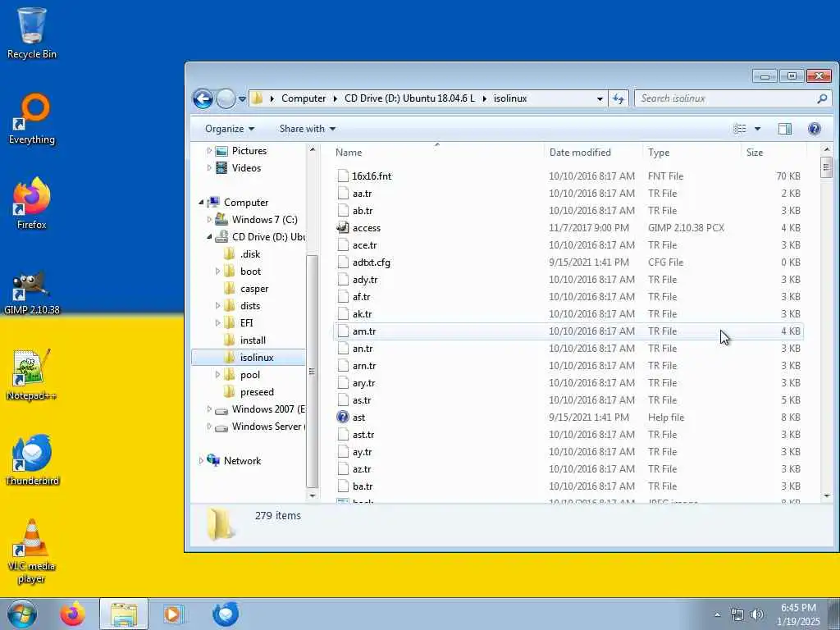This screenshot has height=630, width=840.
Task: Click the Explorer Back arrow button
Action: click(x=203, y=98)
